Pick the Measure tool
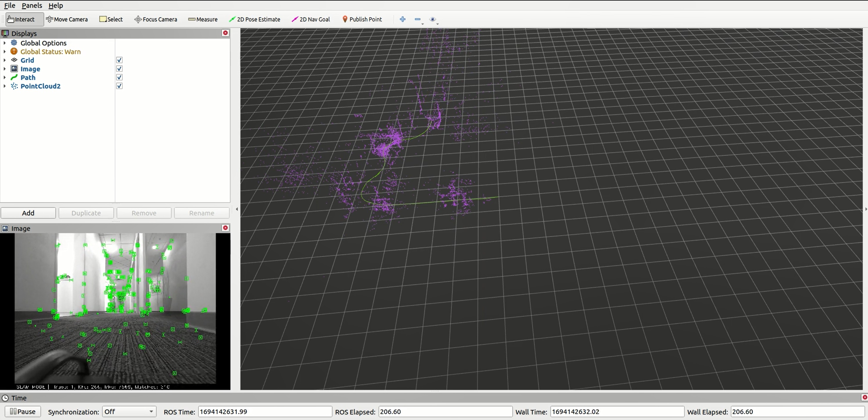The width and height of the screenshot is (868, 420). click(203, 19)
